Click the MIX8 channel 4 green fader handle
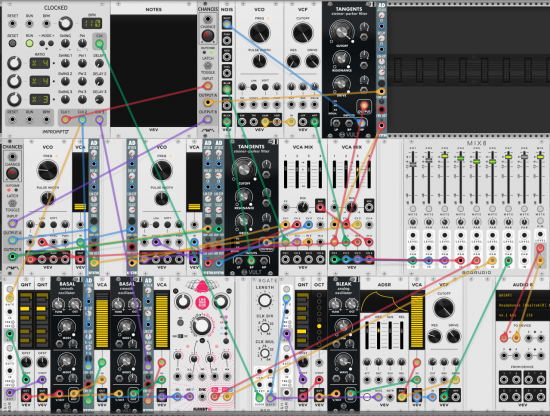The image size is (550, 416). (461, 159)
